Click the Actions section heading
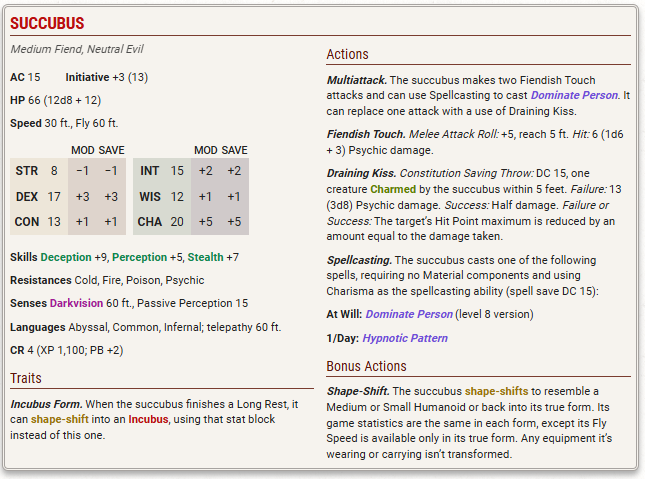 click(x=347, y=54)
